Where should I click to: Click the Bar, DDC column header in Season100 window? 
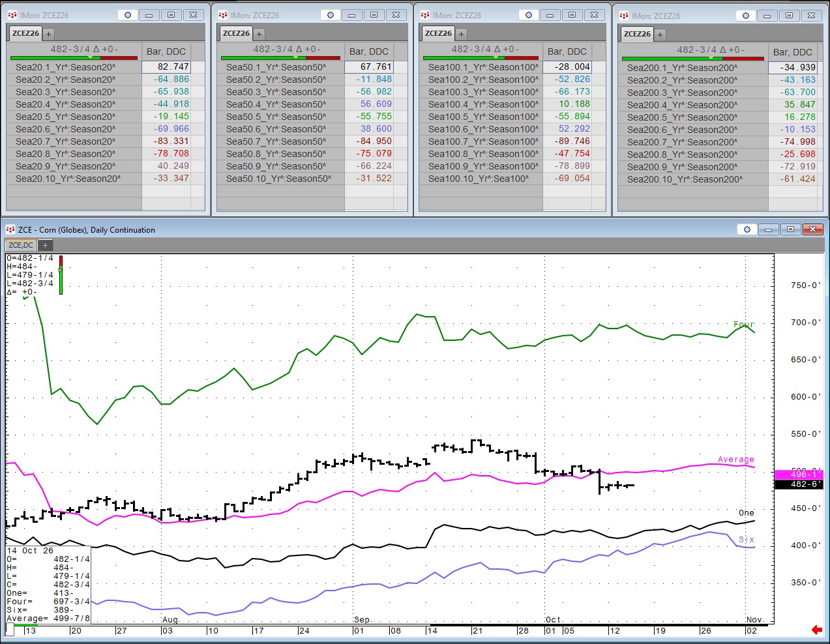(567, 51)
